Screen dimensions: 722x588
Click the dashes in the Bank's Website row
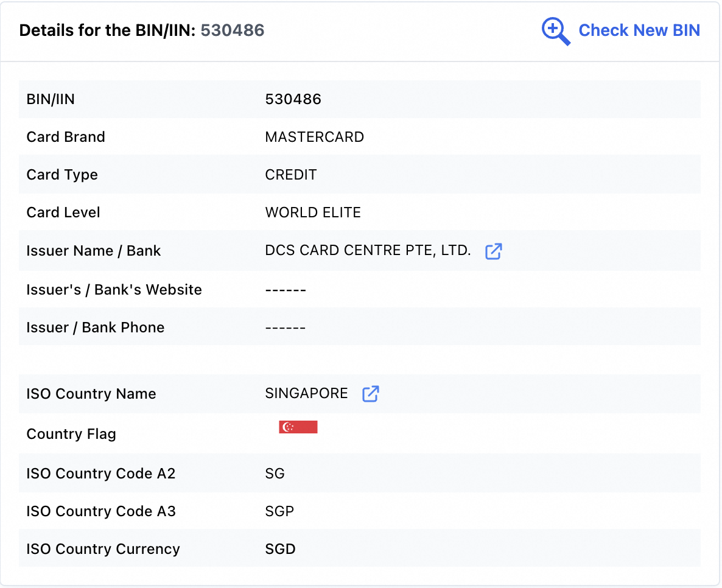286,290
